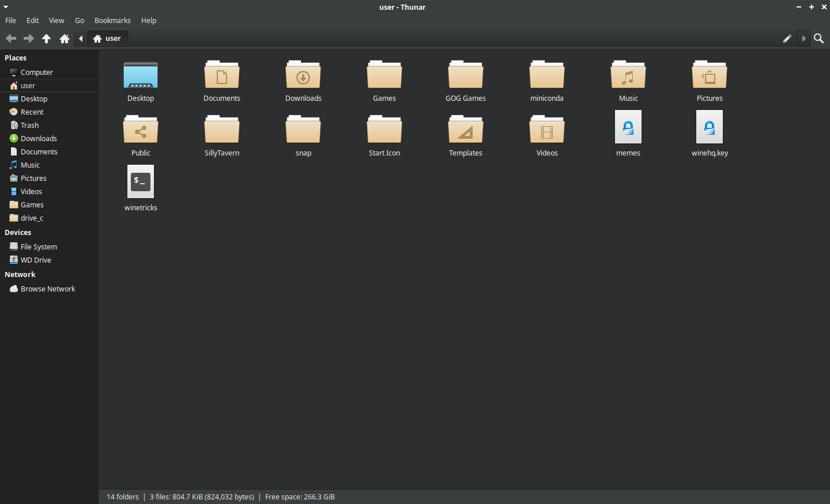830x504 pixels.
Task: Select the SillyTavern folder icon
Action: pos(222,130)
